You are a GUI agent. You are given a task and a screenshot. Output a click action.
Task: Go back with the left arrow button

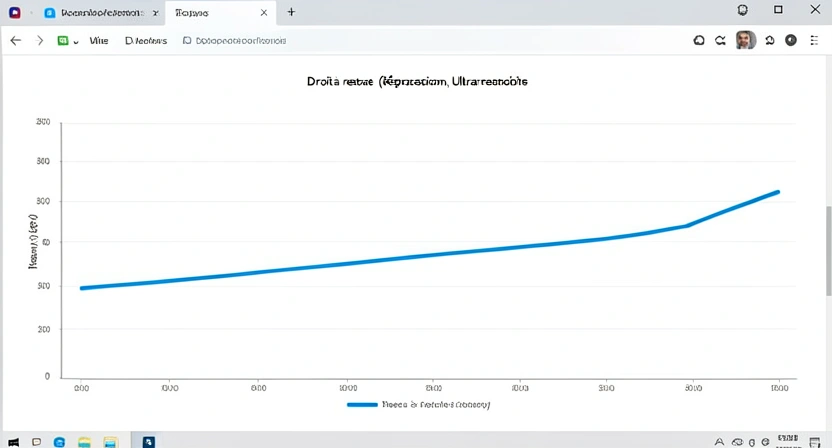(15, 40)
